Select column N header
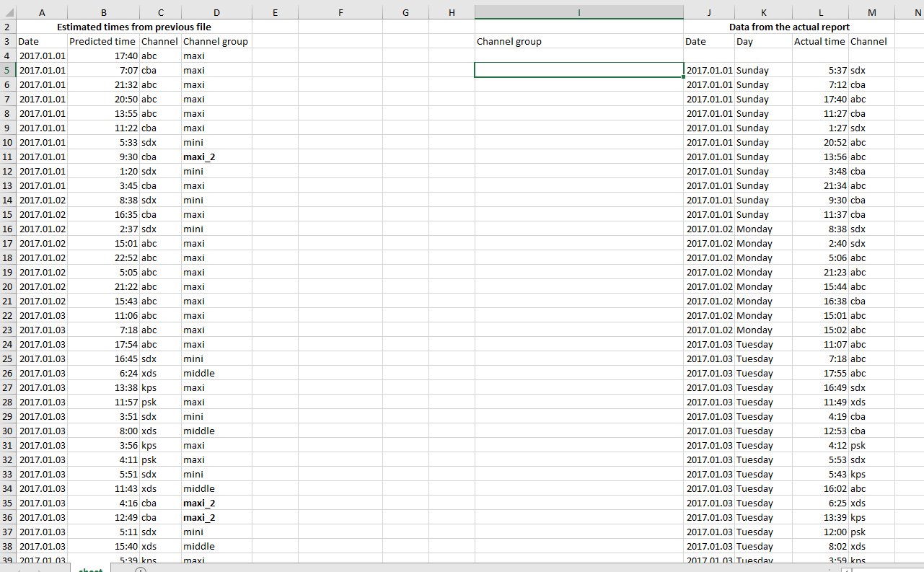 (x=910, y=12)
